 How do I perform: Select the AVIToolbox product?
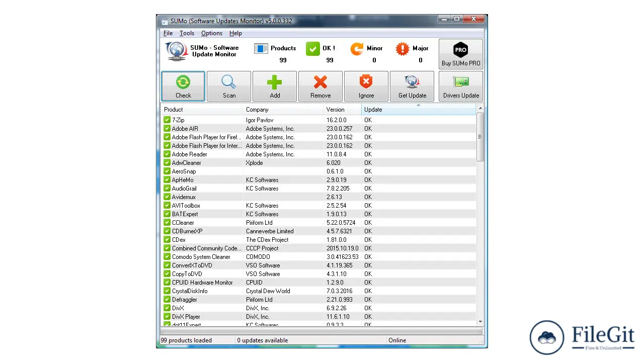[x=318, y=206]
